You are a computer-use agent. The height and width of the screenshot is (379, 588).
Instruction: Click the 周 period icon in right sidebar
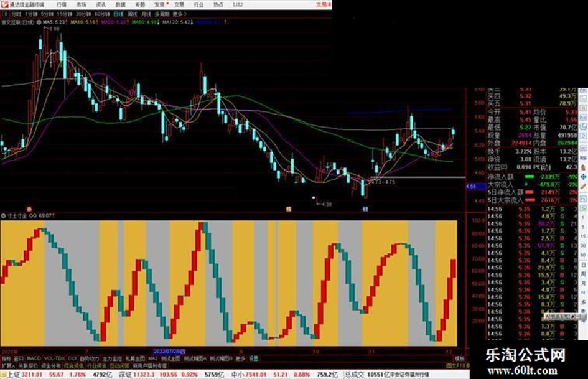(584, 274)
